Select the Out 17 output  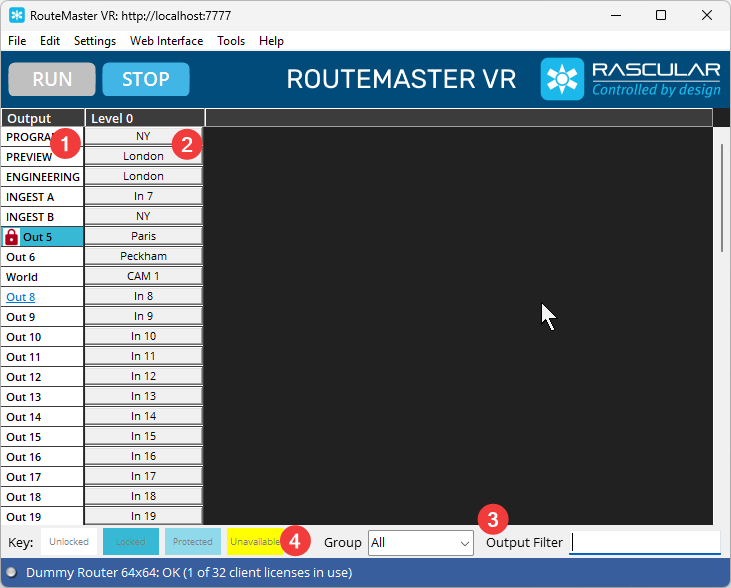pos(42,477)
